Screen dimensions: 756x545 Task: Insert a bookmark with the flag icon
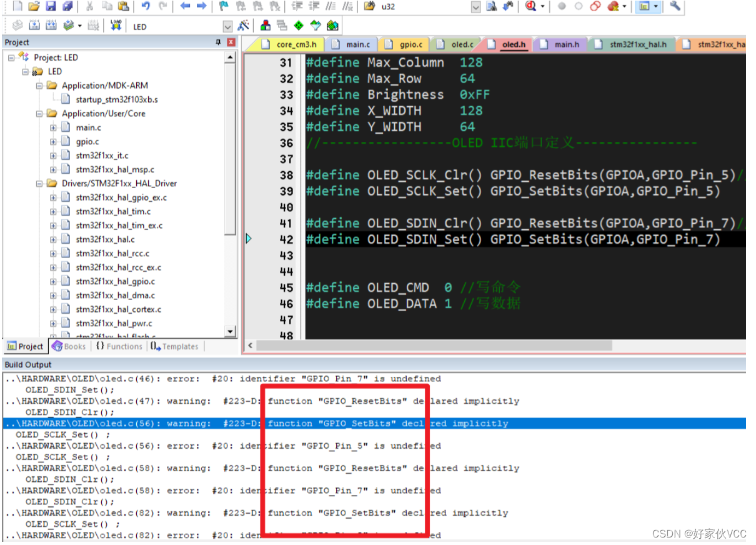[x=224, y=6]
